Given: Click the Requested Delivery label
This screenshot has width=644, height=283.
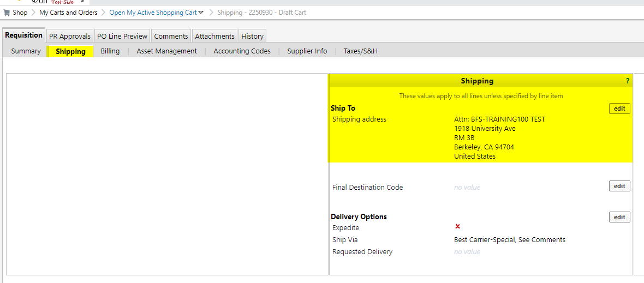Looking at the screenshot, I should [362, 252].
